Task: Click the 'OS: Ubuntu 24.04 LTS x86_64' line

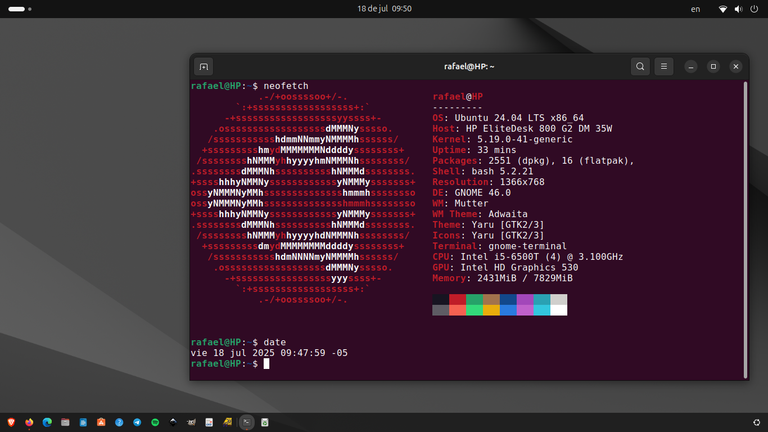Action: point(508,118)
